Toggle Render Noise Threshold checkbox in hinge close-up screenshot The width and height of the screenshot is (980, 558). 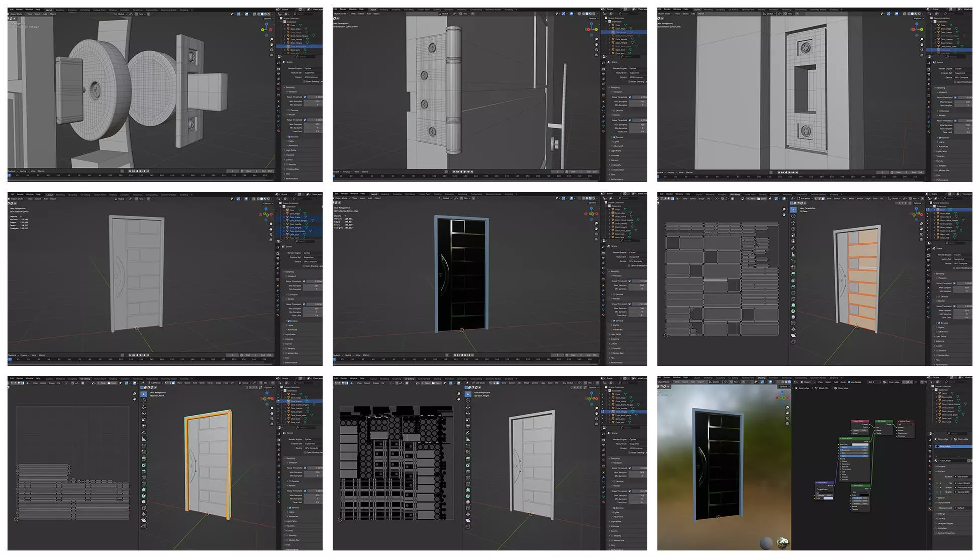pos(630,120)
